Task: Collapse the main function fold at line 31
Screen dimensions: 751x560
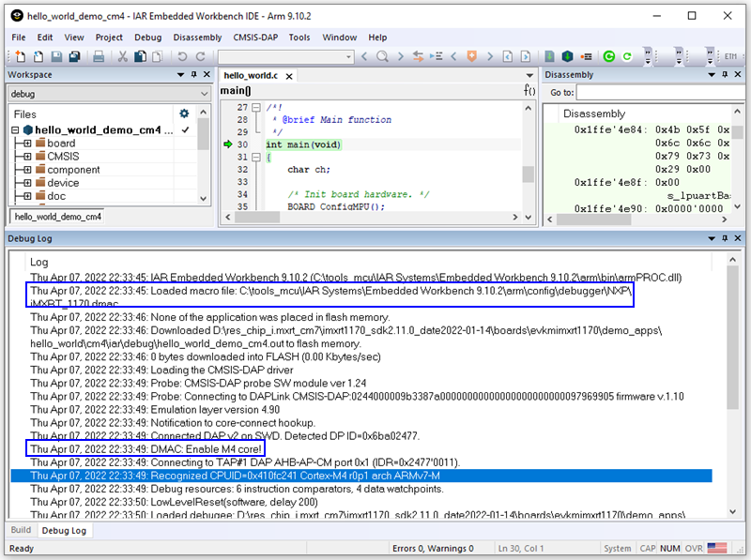Action: point(256,157)
